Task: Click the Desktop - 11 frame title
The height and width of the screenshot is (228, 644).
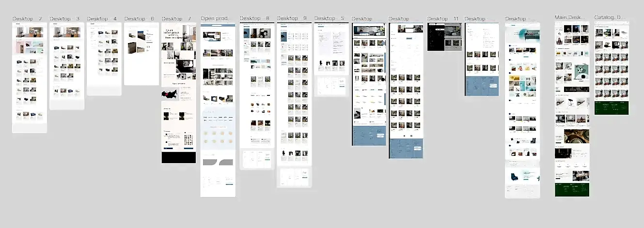Action: click(x=443, y=19)
